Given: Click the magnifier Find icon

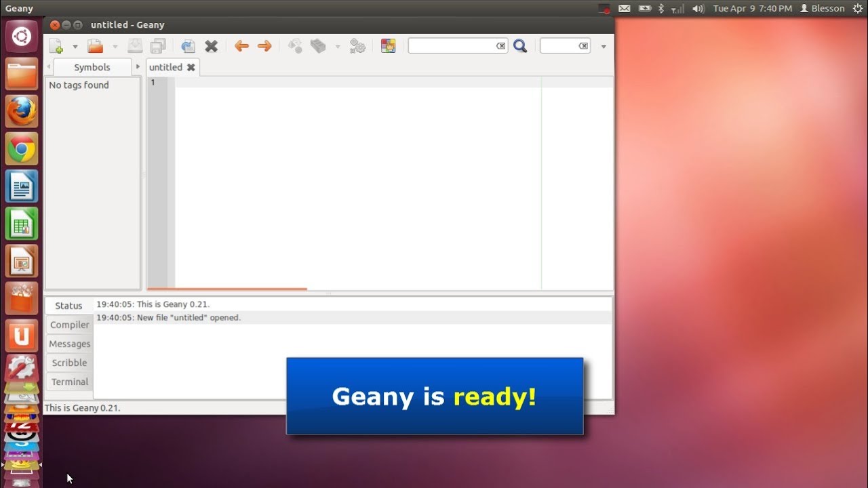Looking at the screenshot, I should pos(520,46).
